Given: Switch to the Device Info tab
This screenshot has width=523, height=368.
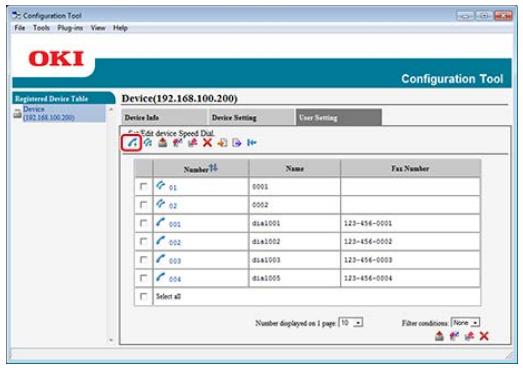Looking at the screenshot, I should [164, 117].
